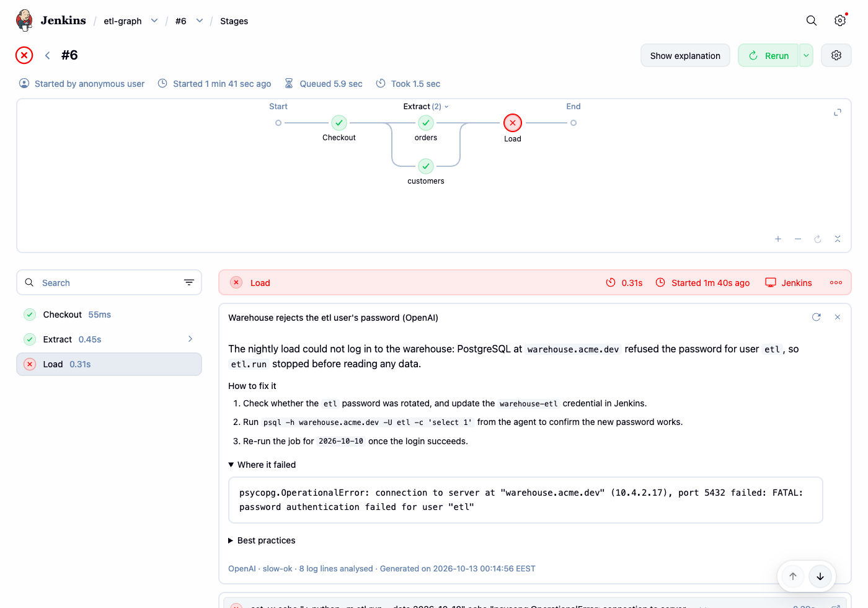Expand the Extract stage in the list
The image size is (868, 608).
tap(190, 339)
